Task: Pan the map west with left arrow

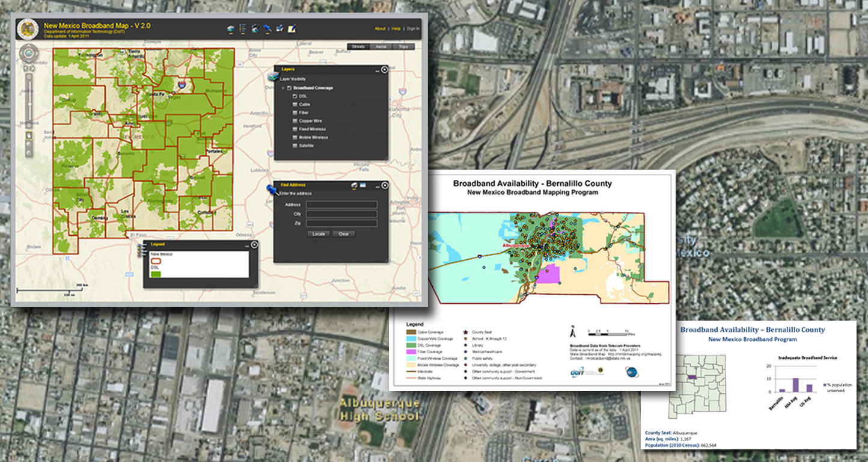Action: click(x=22, y=52)
